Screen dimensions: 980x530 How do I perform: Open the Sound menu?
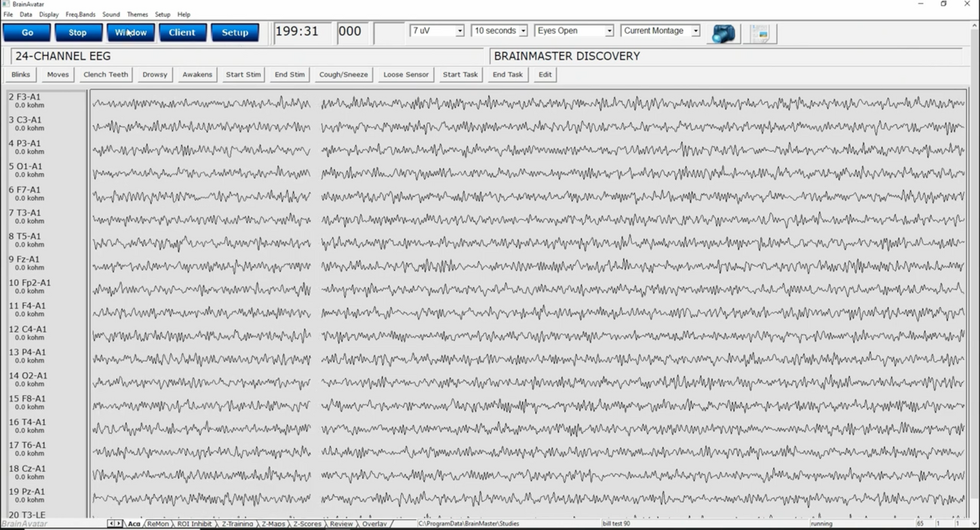111,14
